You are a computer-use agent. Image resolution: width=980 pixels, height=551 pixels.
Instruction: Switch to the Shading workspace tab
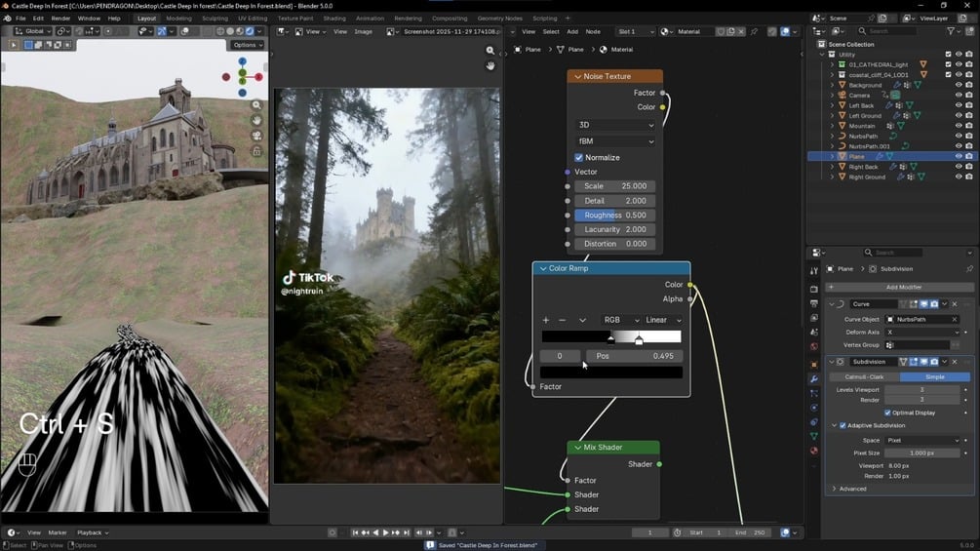334,19
